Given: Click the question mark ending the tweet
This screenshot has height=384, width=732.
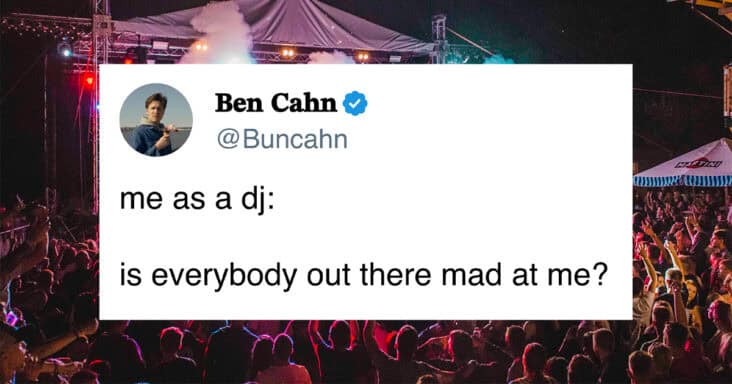Looking at the screenshot, I should (x=601, y=275).
